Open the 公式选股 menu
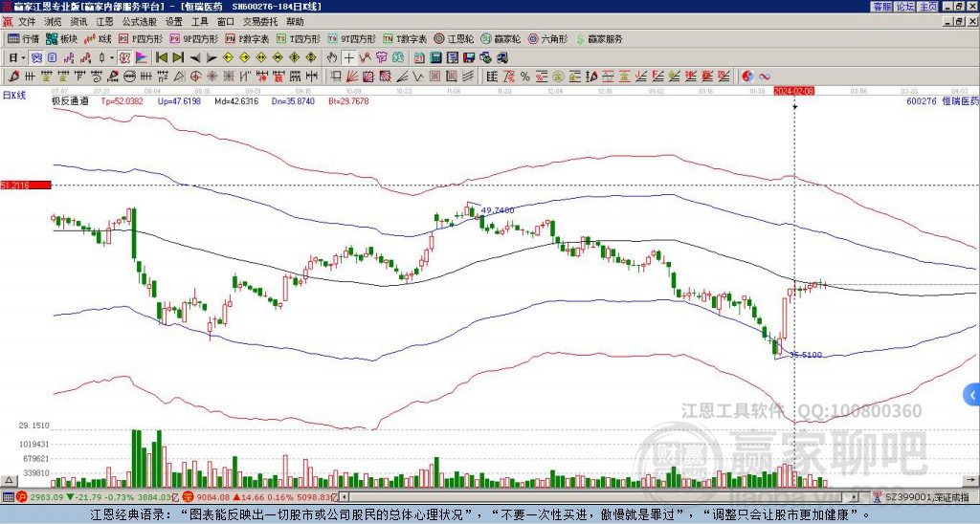Viewport: 980px width, 524px height. coord(140,22)
